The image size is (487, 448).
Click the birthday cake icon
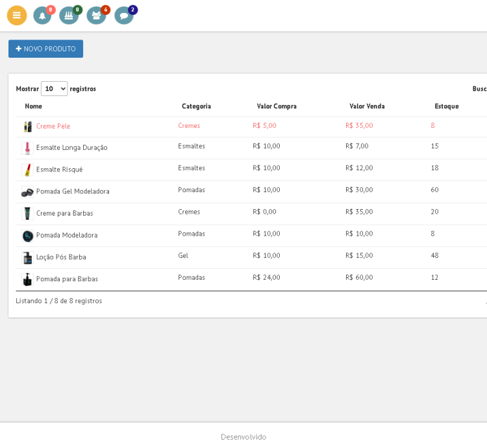tap(68, 16)
